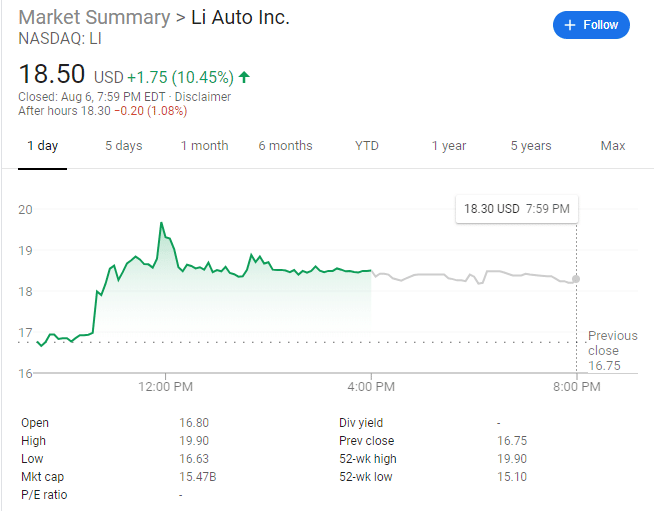Screen dimensions: 654x511
Task: Click the plus icon on Follow
Action: point(570,25)
